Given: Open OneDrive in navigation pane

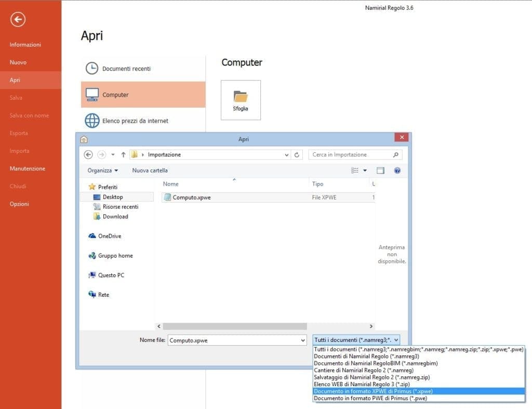Looking at the screenshot, I should [x=105, y=236].
